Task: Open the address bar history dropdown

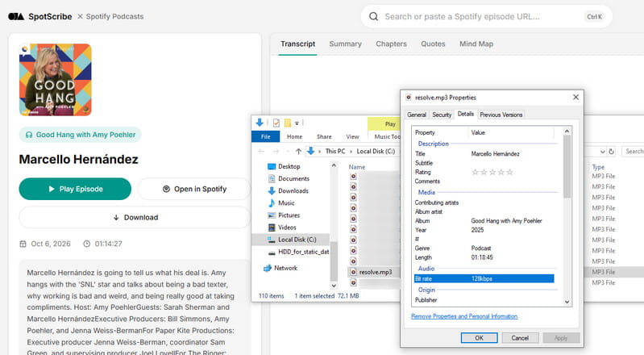Action: pyautogui.click(x=602, y=152)
